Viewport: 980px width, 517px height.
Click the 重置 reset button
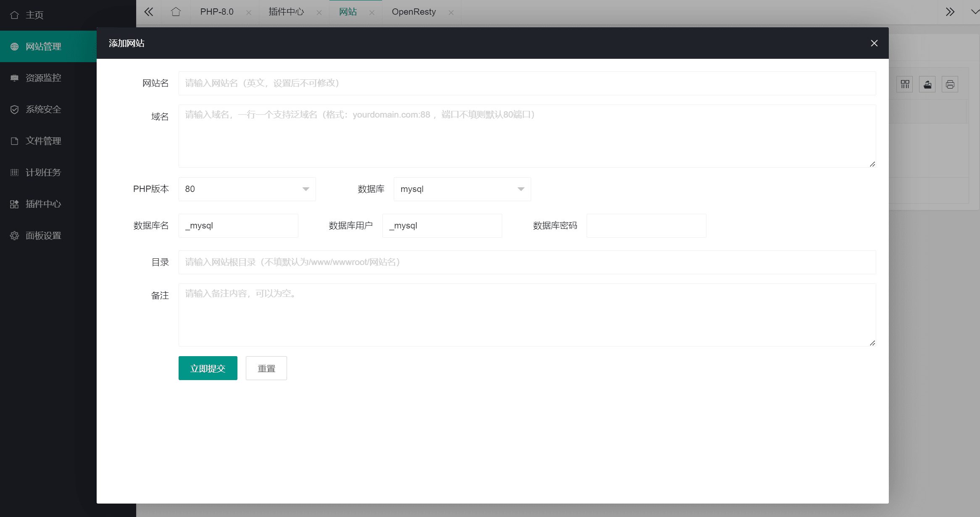266,368
